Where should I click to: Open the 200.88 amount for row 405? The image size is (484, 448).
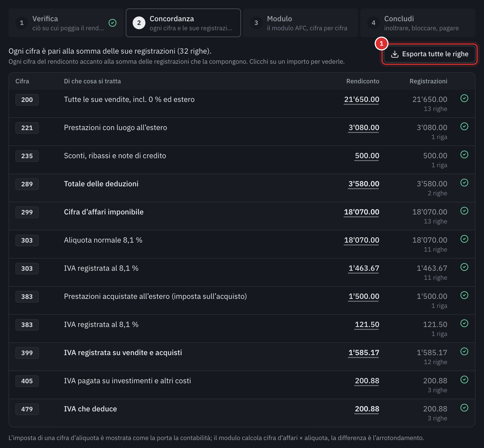(x=367, y=381)
